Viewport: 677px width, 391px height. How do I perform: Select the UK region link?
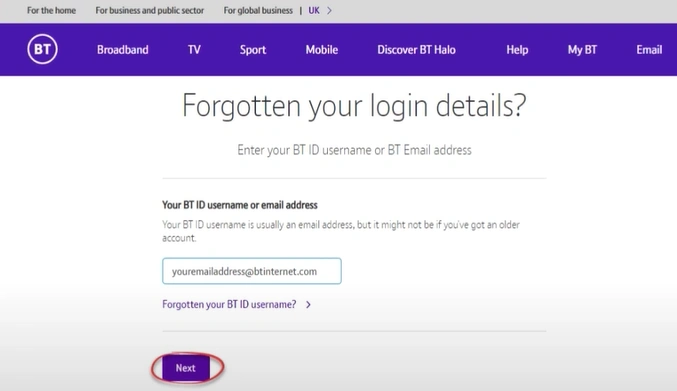[x=314, y=10]
